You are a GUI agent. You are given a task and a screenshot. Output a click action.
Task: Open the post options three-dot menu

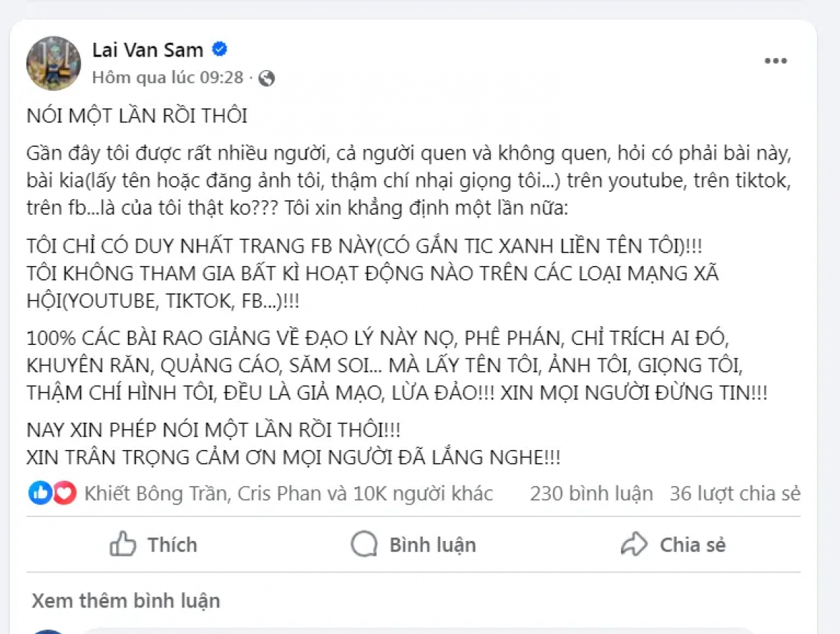[x=775, y=61]
